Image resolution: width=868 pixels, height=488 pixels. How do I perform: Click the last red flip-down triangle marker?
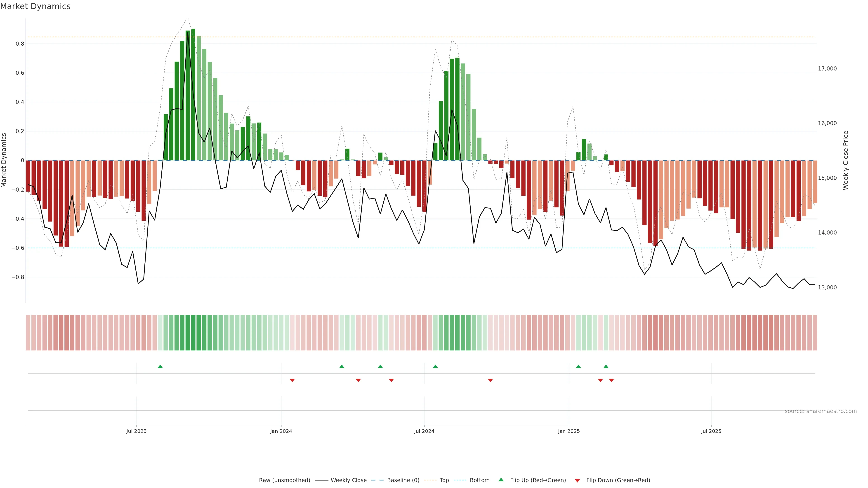[611, 380]
